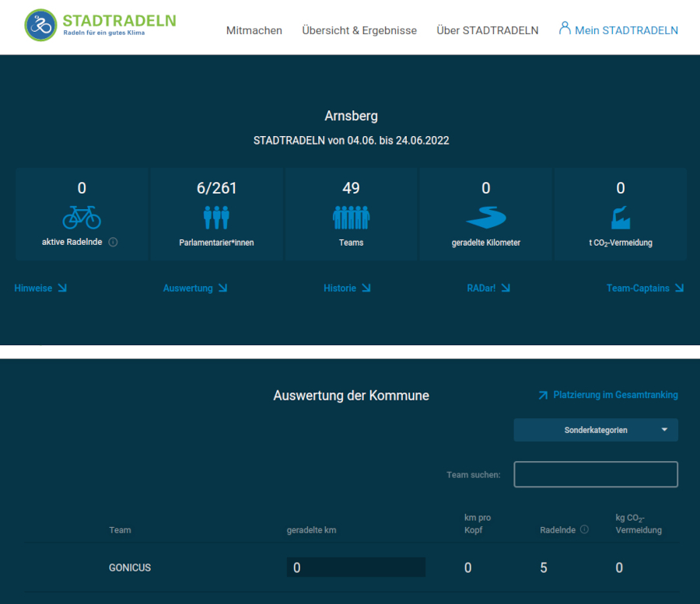Screen dimensions: 700x604
Task: Jump to the Hinweise section
Action: [40, 288]
